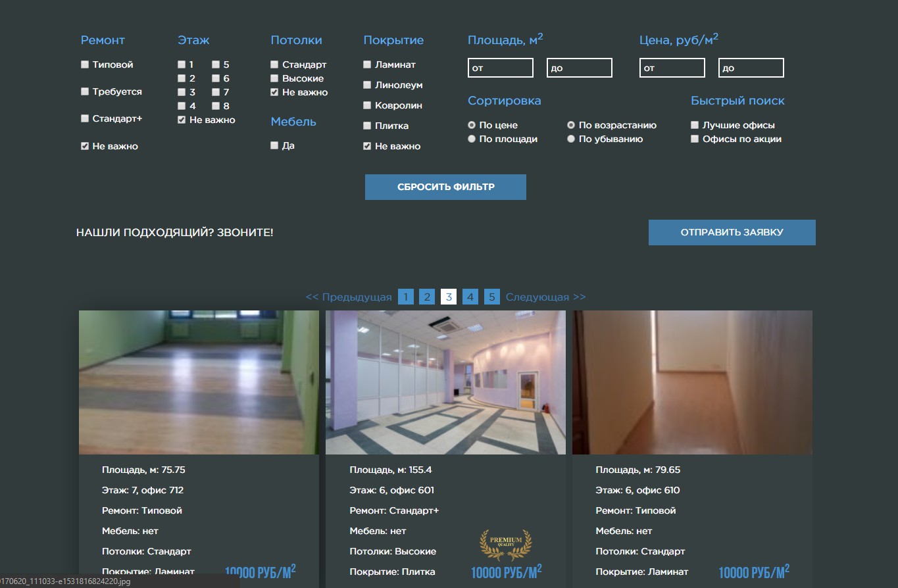Enable the floor "8" filter
The height and width of the screenshot is (588, 898).
tap(216, 106)
